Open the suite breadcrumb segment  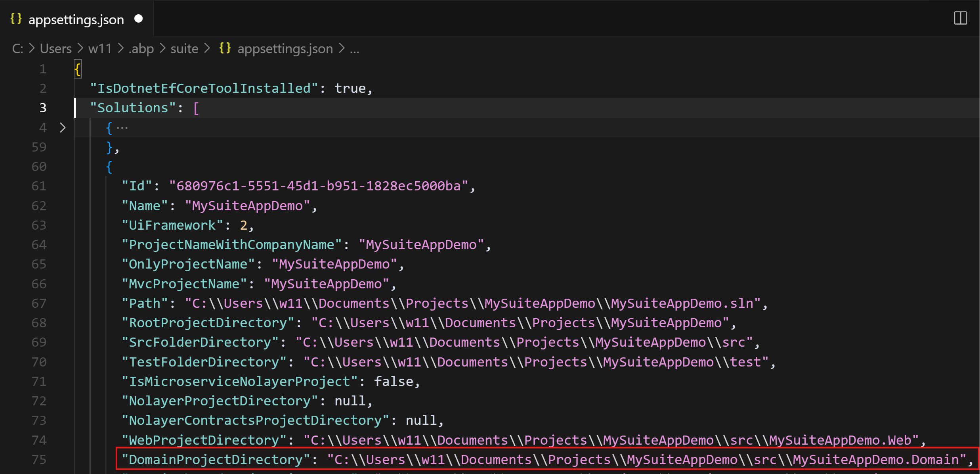click(x=184, y=48)
